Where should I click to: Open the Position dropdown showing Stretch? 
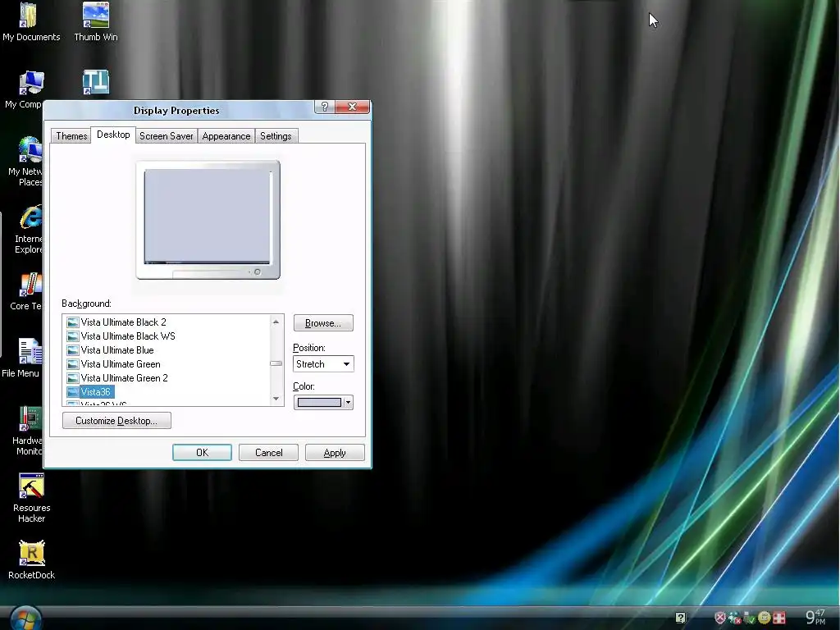(323, 363)
